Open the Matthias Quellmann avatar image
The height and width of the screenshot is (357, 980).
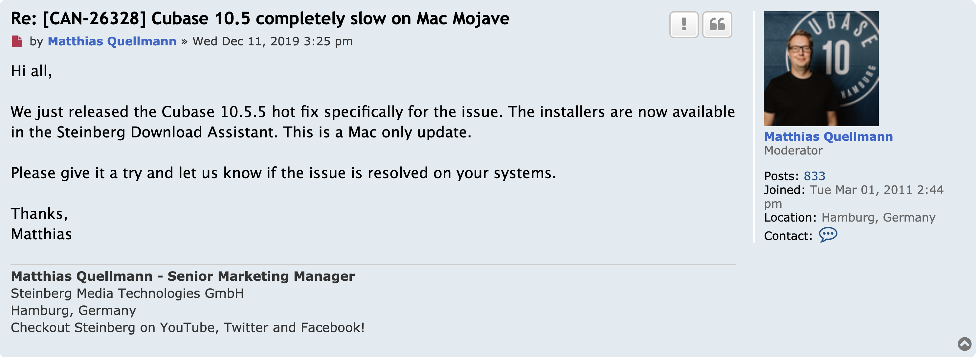[821, 68]
